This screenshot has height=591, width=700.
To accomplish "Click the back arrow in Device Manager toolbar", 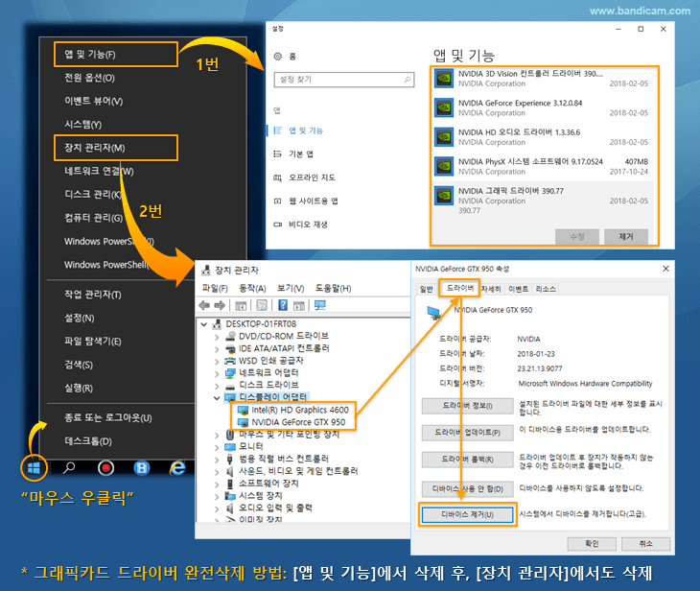I will [205, 305].
